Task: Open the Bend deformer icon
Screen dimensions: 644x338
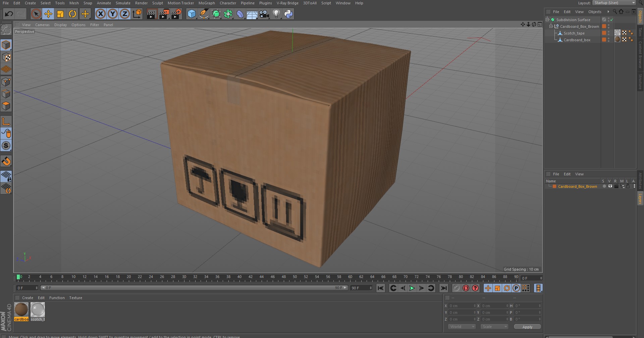Action: 240,14
